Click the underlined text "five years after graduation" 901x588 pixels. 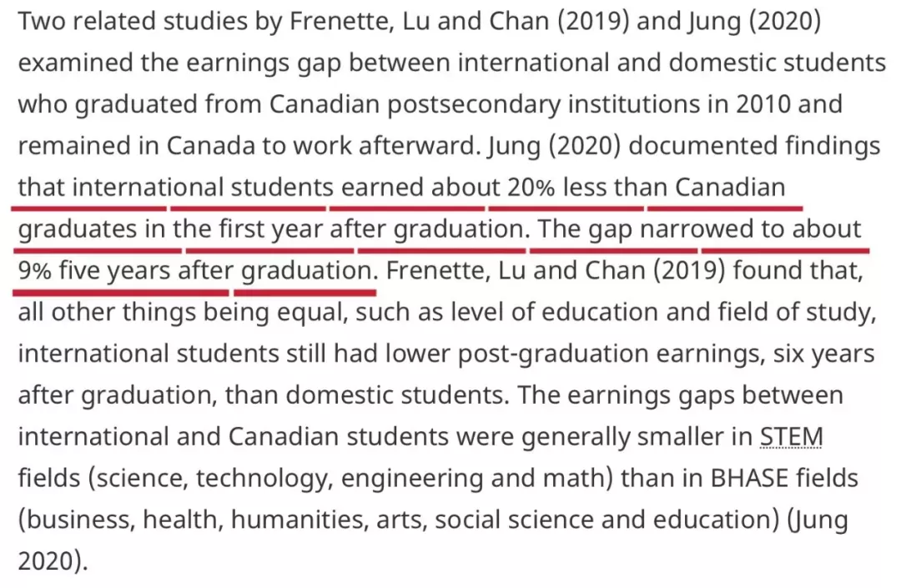[217, 272]
